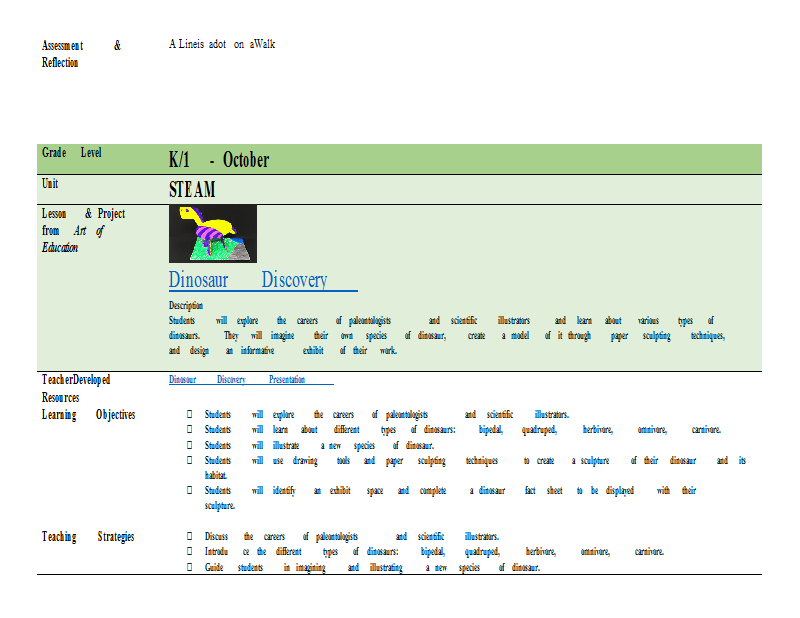Image resolution: width=800 pixels, height=618 pixels.
Task: Click the 'A Line is a dot on a Walk' text
Action: [x=222, y=44]
